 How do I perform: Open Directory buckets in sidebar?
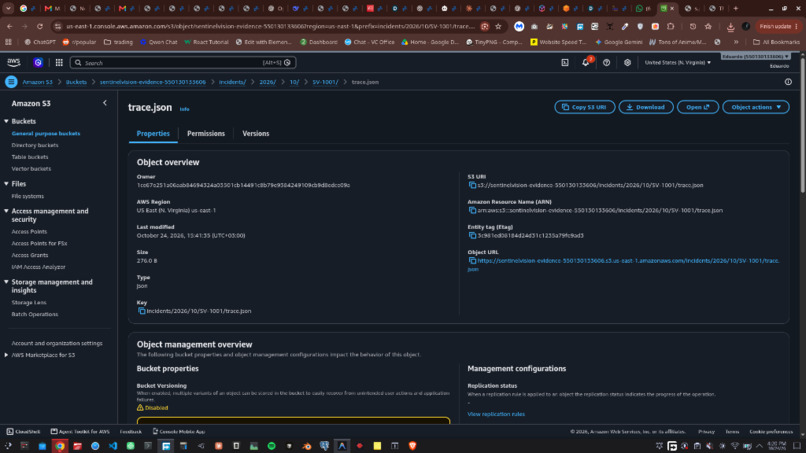(35, 145)
